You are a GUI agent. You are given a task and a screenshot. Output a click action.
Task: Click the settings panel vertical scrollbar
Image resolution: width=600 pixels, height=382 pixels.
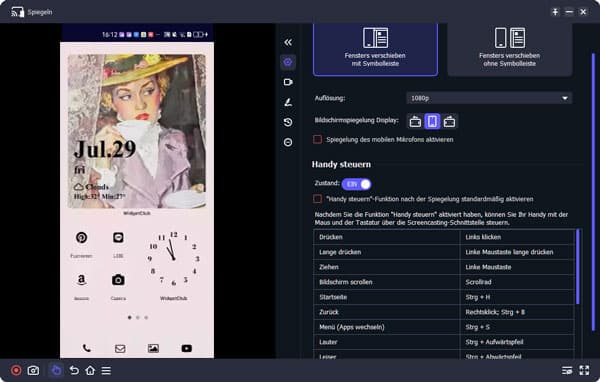coord(593,191)
